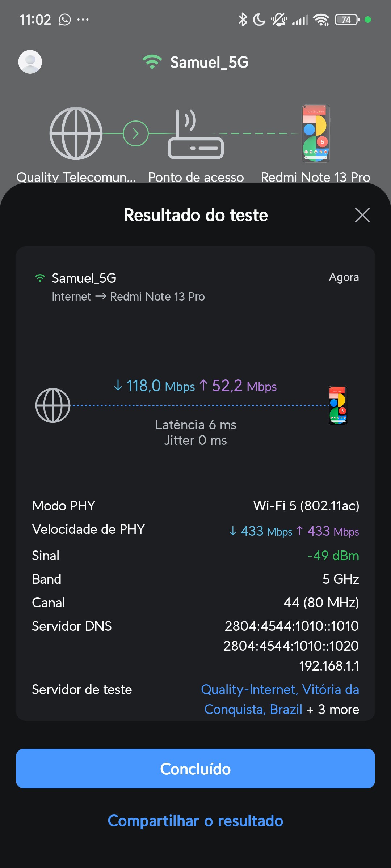Tap the upload speed 52,2 Mbps value
The image size is (391, 868).
coord(239,386)
